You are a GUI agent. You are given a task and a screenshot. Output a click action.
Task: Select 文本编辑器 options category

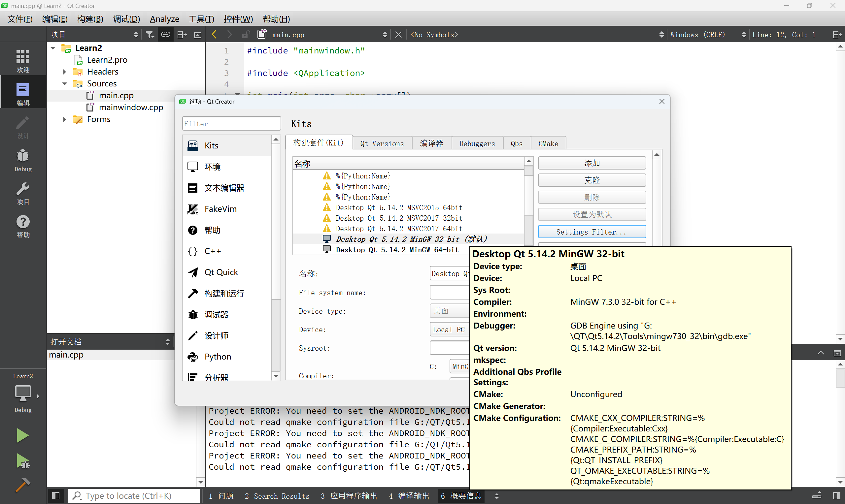coord(227,188)
